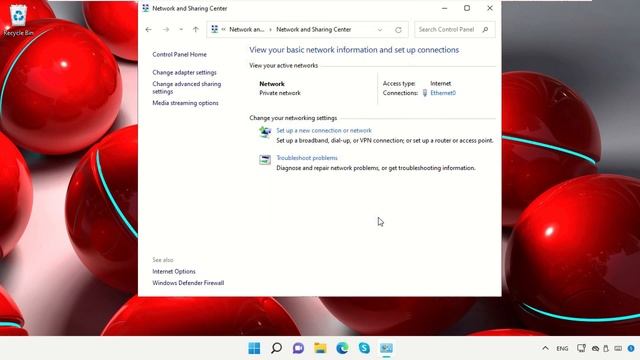Click the network tray icon

[x=581, y=348]
